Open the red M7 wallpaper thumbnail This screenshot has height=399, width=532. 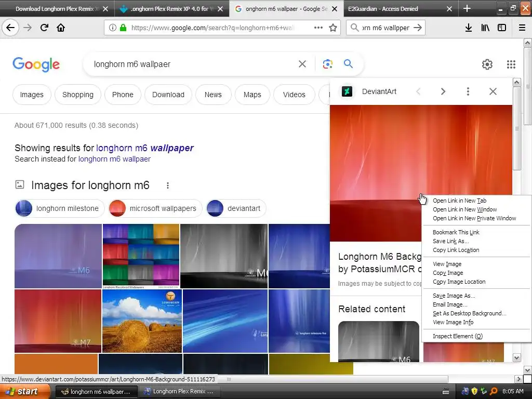tap(58, 321)
